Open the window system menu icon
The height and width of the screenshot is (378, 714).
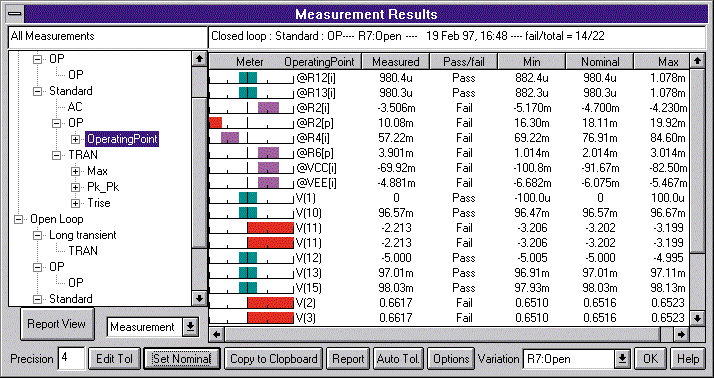click(x=15, y=14)
